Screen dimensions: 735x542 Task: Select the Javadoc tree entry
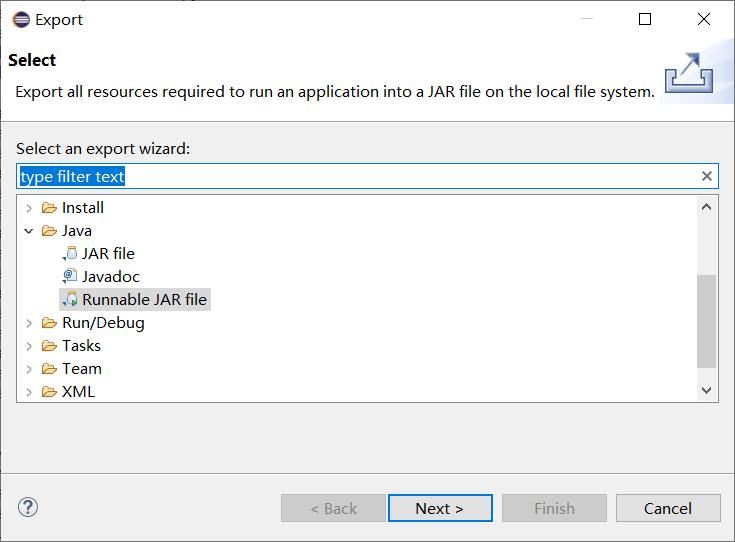pos(110,277)
